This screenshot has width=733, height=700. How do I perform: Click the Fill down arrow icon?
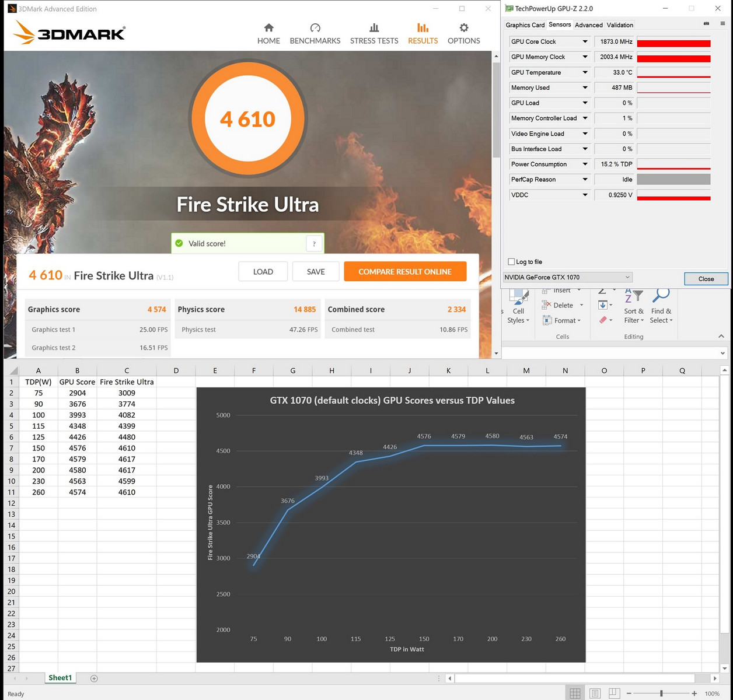pos(603,305)
